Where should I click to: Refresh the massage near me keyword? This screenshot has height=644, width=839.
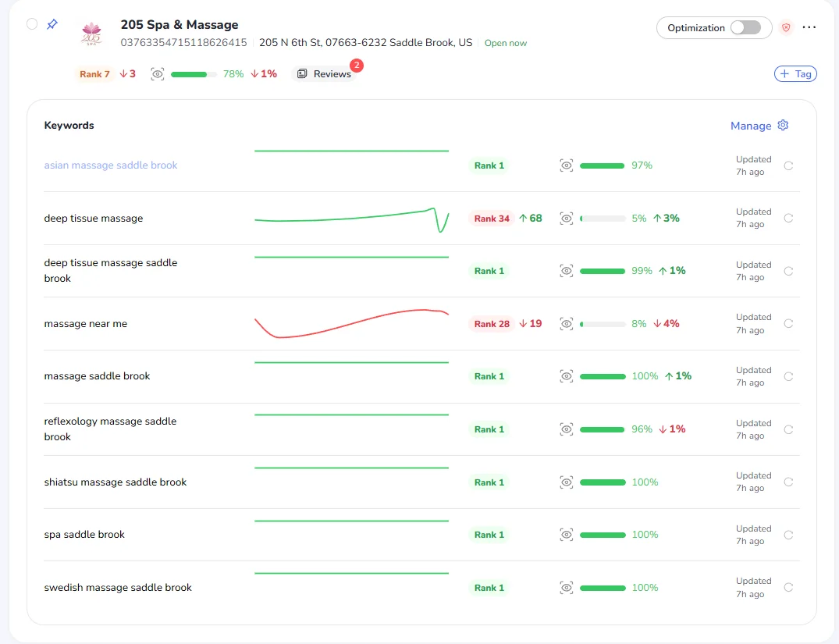pyautogui.click(x=788, y=323)
